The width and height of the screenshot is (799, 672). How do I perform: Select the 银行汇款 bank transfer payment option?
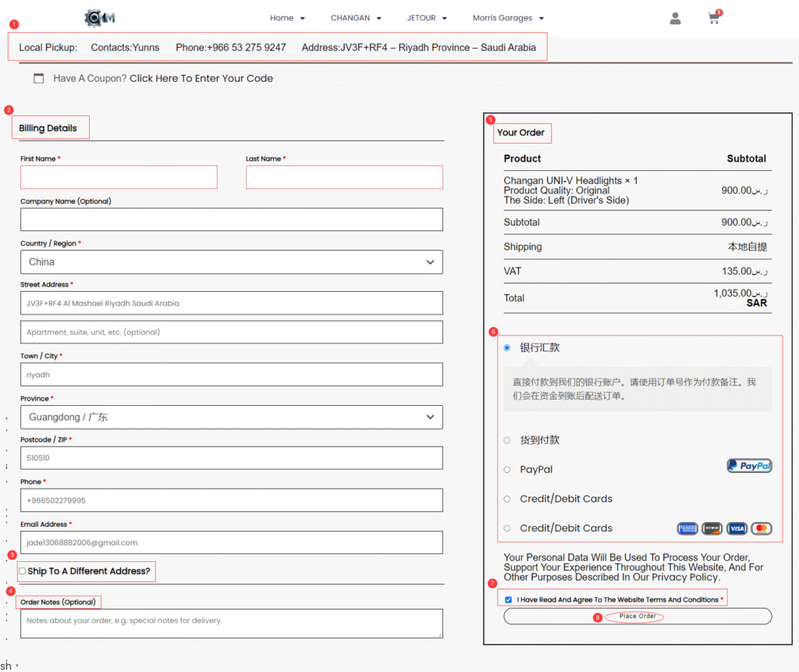(x=507, y=348)
